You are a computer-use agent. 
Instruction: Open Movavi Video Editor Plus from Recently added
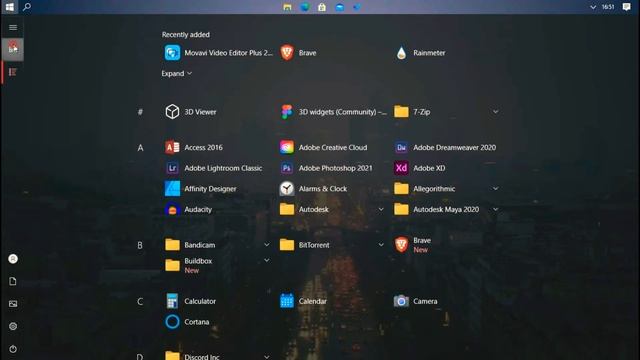pos(218,53)
